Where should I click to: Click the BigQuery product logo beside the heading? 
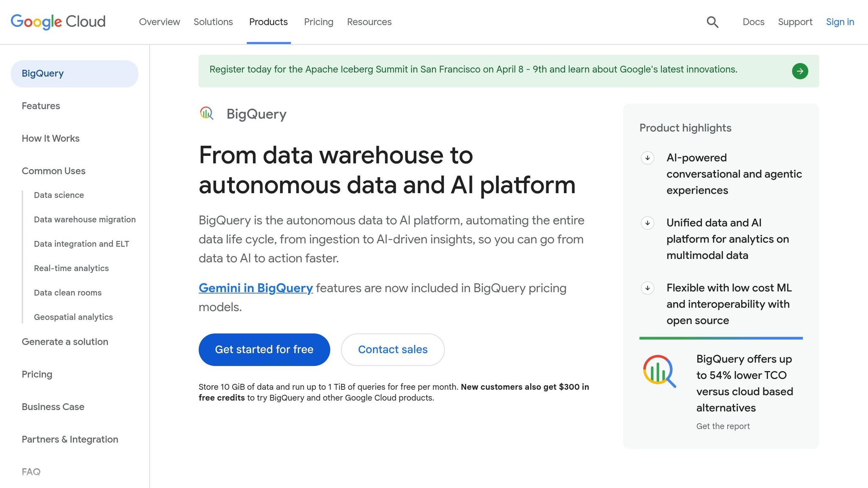(x=206, y=113)
